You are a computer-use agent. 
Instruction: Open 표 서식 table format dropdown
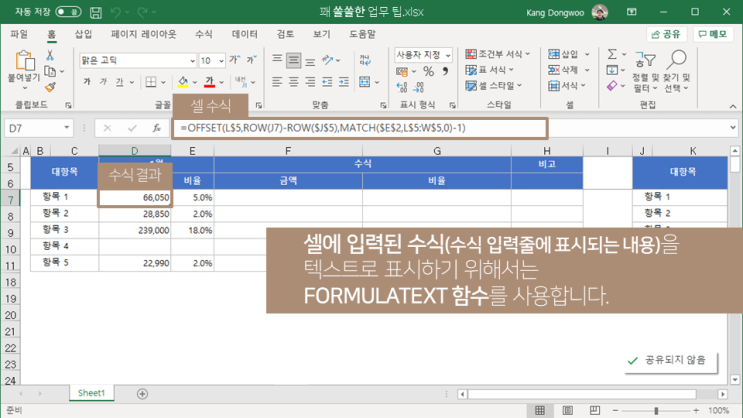click(x=489, y=70)
